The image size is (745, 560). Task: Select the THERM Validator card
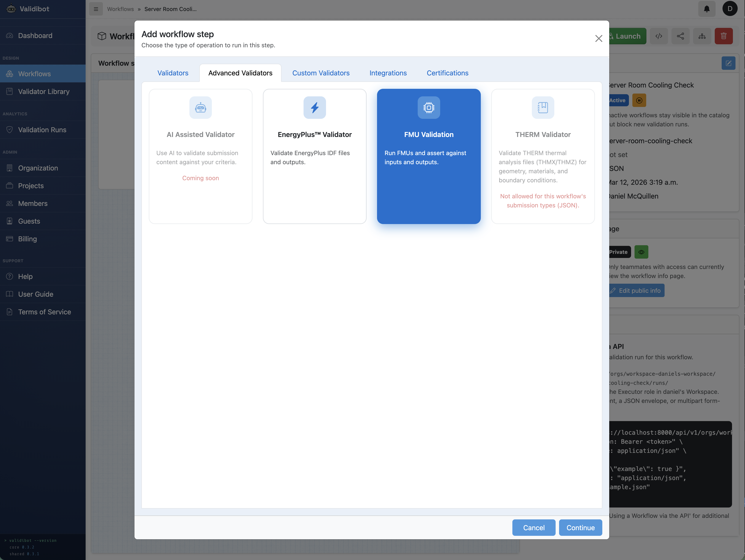click(x=543, y=156)
